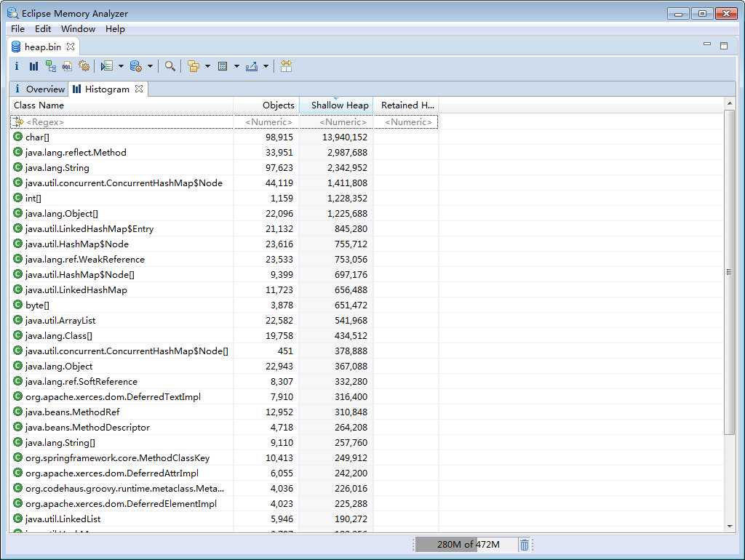Open the Dominator Tree toolbar icon
Screen dimensions: 745x560
pos(50,66)
